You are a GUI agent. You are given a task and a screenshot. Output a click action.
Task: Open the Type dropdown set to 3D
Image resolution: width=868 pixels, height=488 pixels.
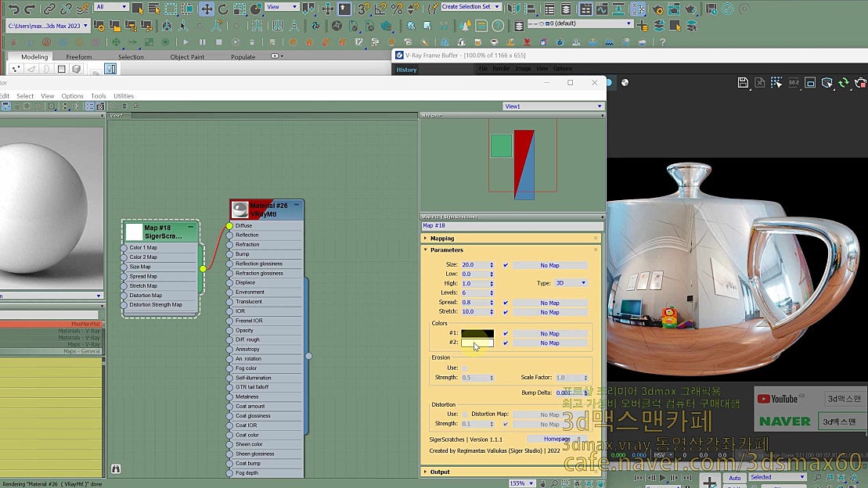[571, 282]
